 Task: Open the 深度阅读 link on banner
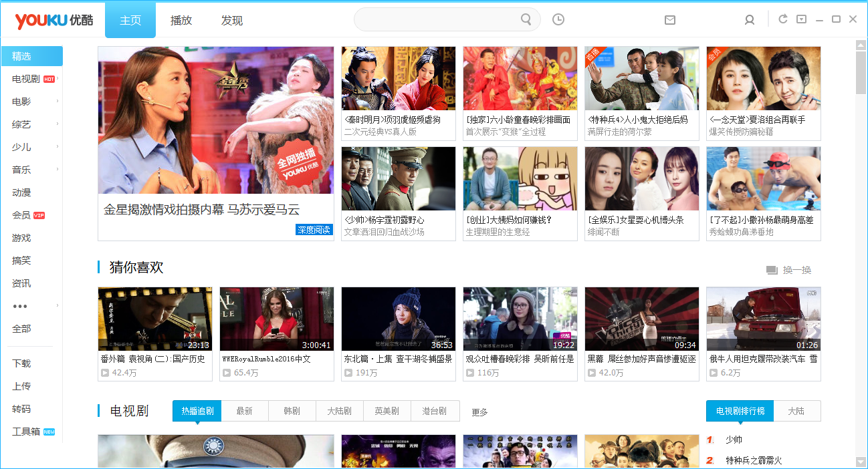tap(314, 230)
